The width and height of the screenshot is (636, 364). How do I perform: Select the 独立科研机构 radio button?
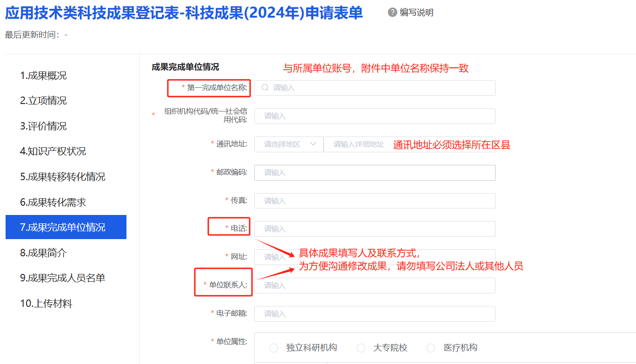pos(274,348)
